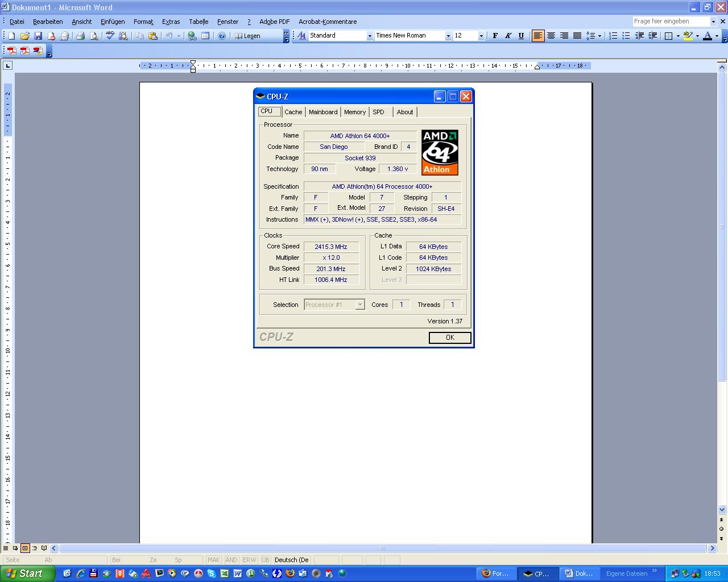The width and height of the screenshot is (728, 582).
Task: Switch to the Cache tab in CPU-Z
Action: tap(293, 112)
